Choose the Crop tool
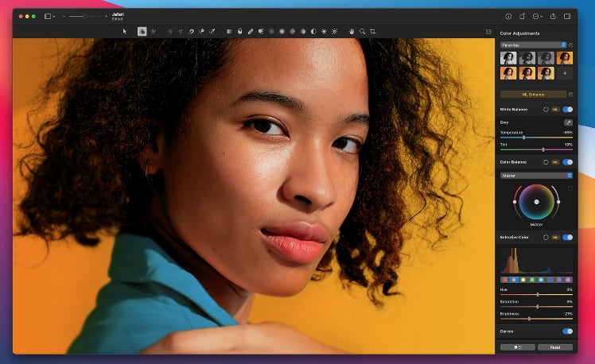The width and height of the screenshot is (595, 364). click(x=372, y=31)
